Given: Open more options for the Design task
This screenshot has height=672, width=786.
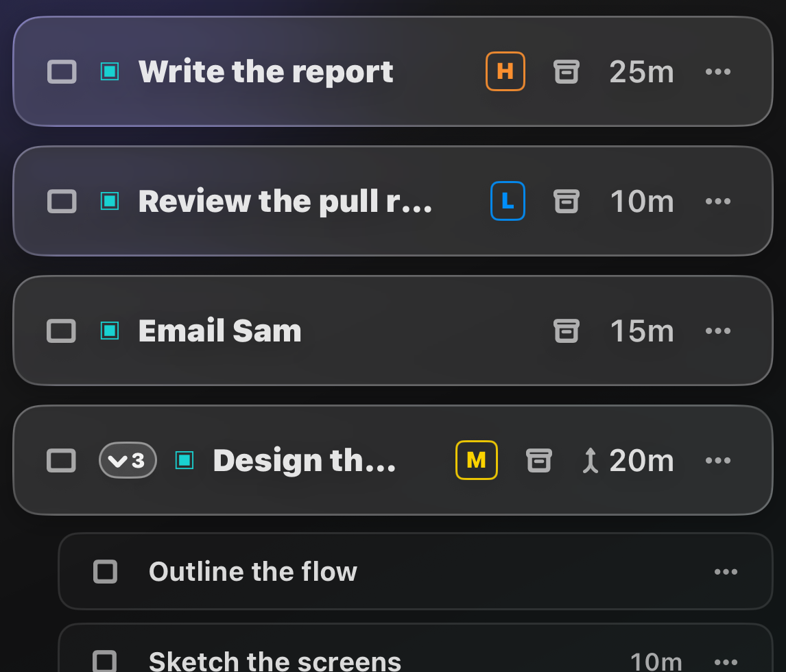Looking at the screenshot, I should tap(718, 461).
